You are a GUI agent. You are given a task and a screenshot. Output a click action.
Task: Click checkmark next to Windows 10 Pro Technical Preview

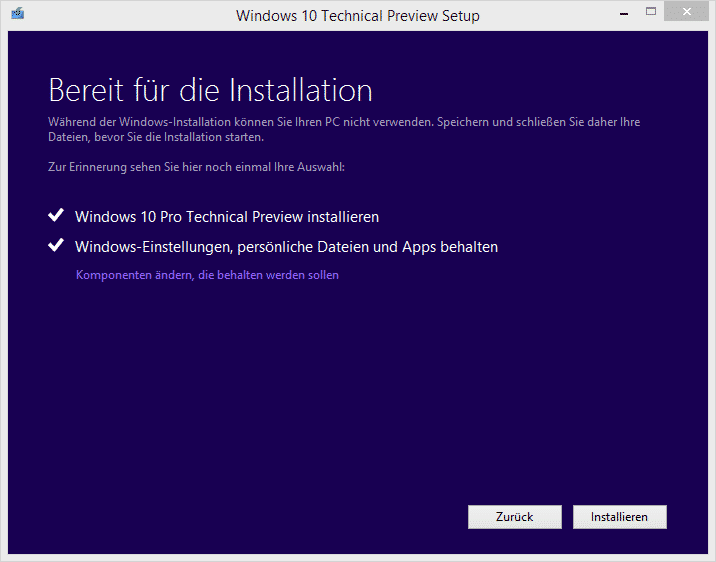56,215
